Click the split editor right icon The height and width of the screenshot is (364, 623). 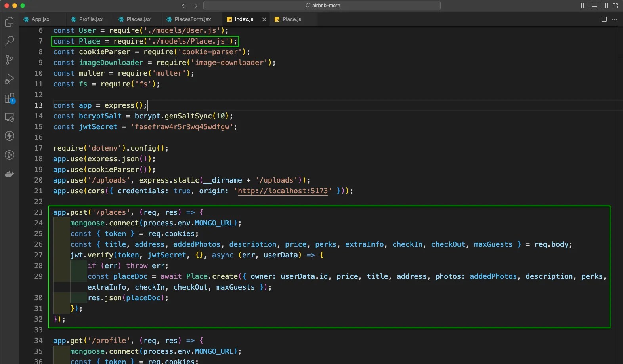604,19
